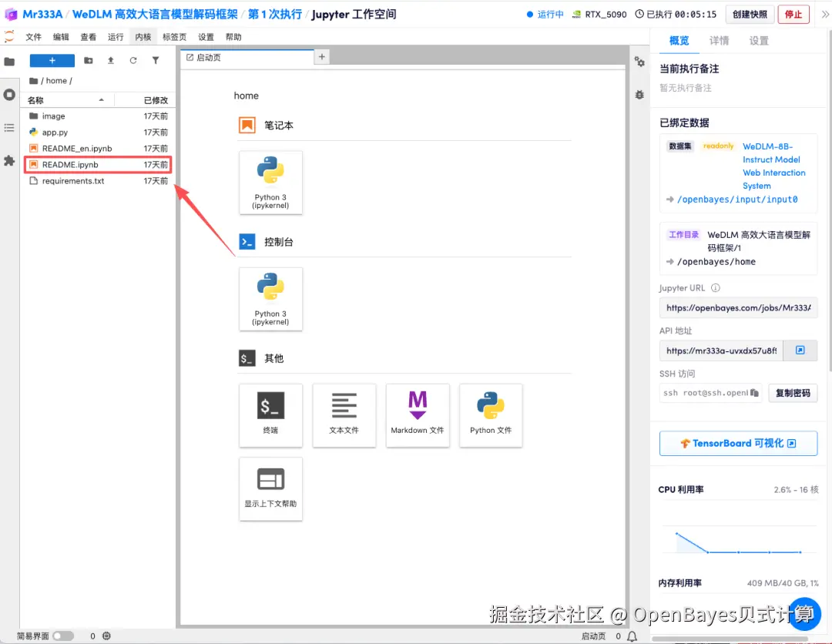
Task: Click the SSH access command field
Action: tap(710, 393)
